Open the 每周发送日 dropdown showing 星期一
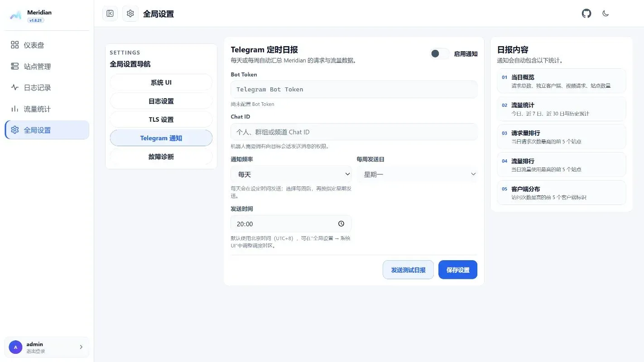The height and width of the screenshot is (362, 644). click(417, 174)
